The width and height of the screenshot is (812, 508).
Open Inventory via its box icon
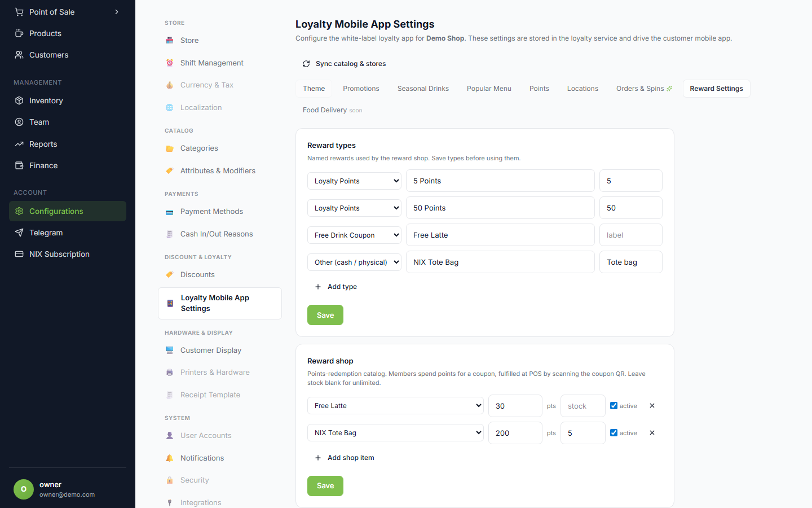click(x=19, y=100)
